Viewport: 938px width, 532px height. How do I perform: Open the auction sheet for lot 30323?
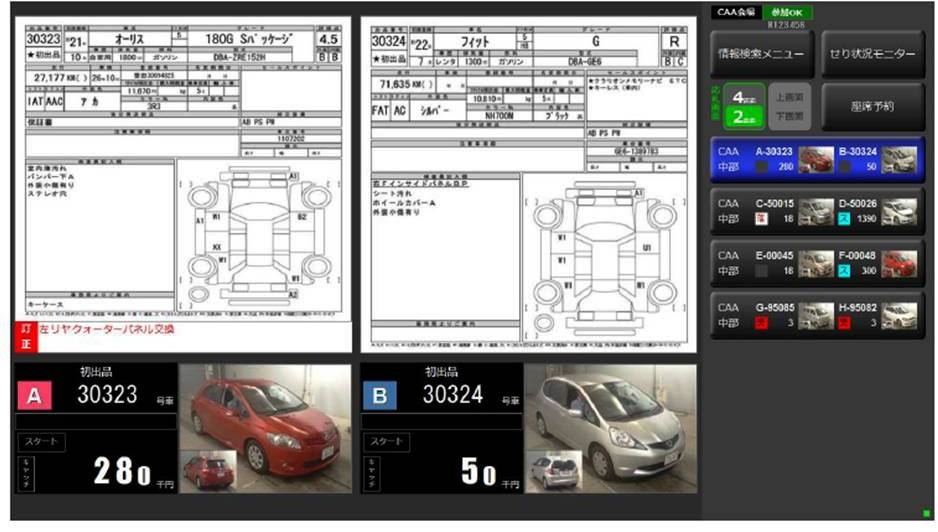(184, 169)
